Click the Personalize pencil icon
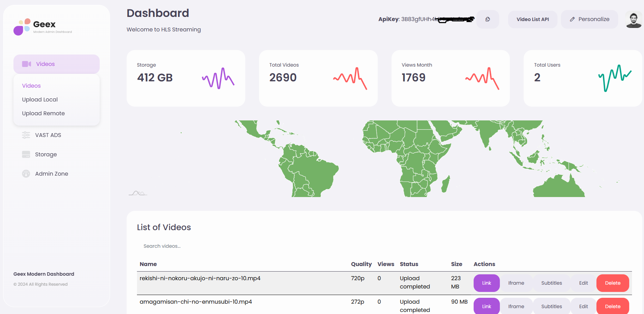 tap(572, 19)
